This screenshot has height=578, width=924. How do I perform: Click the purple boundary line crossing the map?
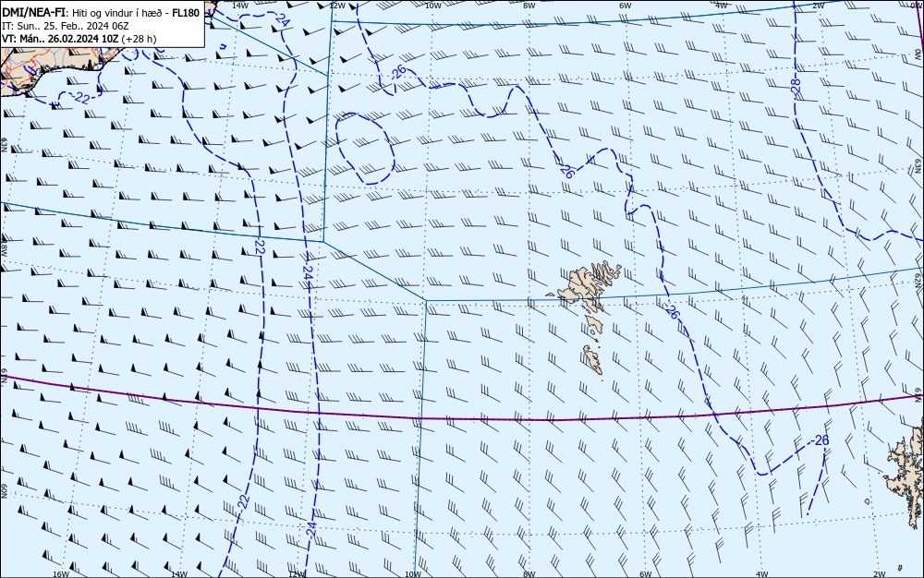coord(462,419)
